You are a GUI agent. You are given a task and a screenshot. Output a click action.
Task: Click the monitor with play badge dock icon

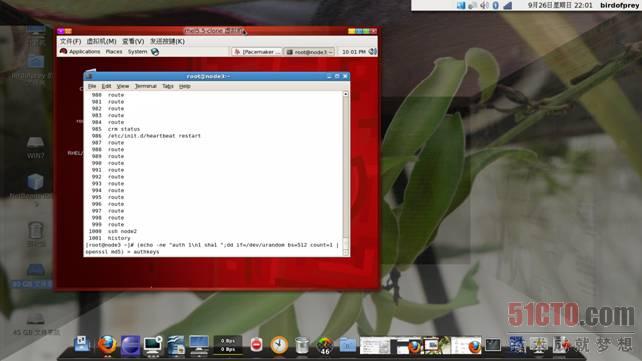(x=153, y=346)
